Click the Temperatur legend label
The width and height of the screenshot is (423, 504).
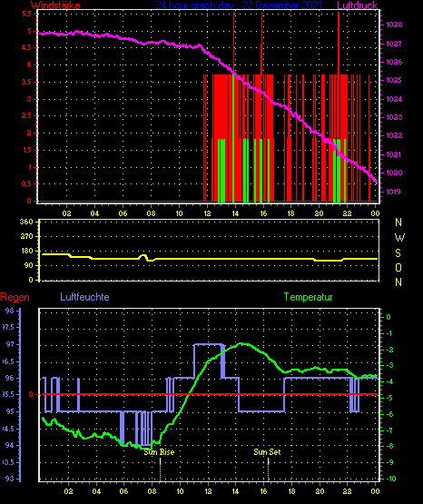(x=308, y=297)
